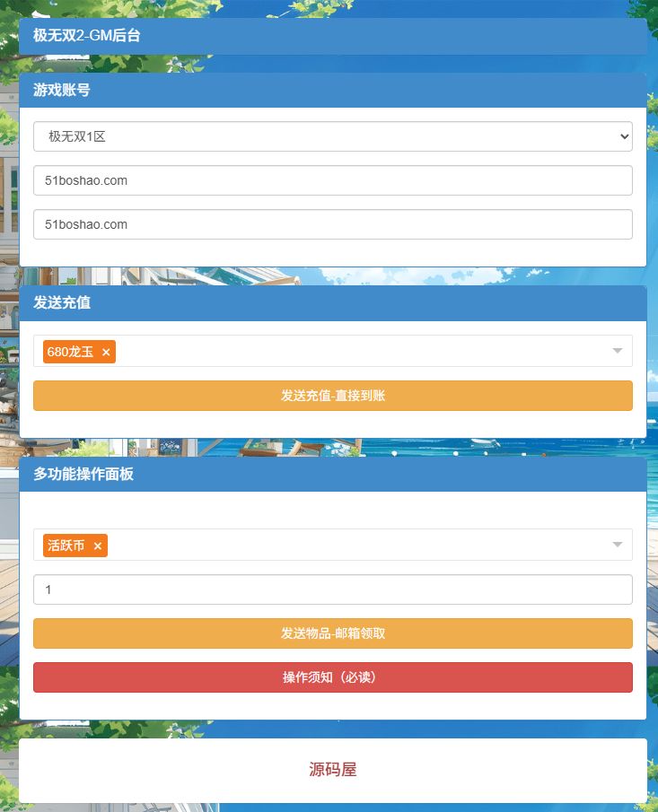Expand the item selector arrow beside 活跃币
Viewport: 658px width, 812px height.
point(617,545)
